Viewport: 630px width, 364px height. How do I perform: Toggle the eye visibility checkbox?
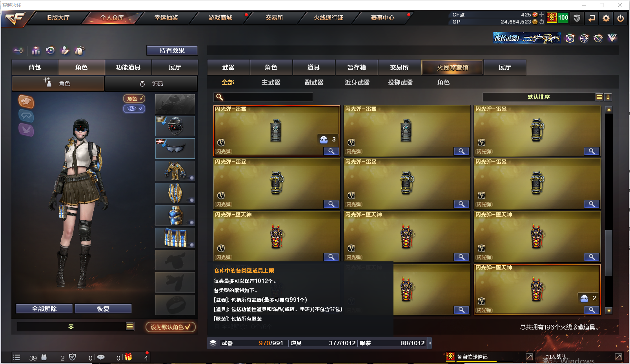[134, 109]
